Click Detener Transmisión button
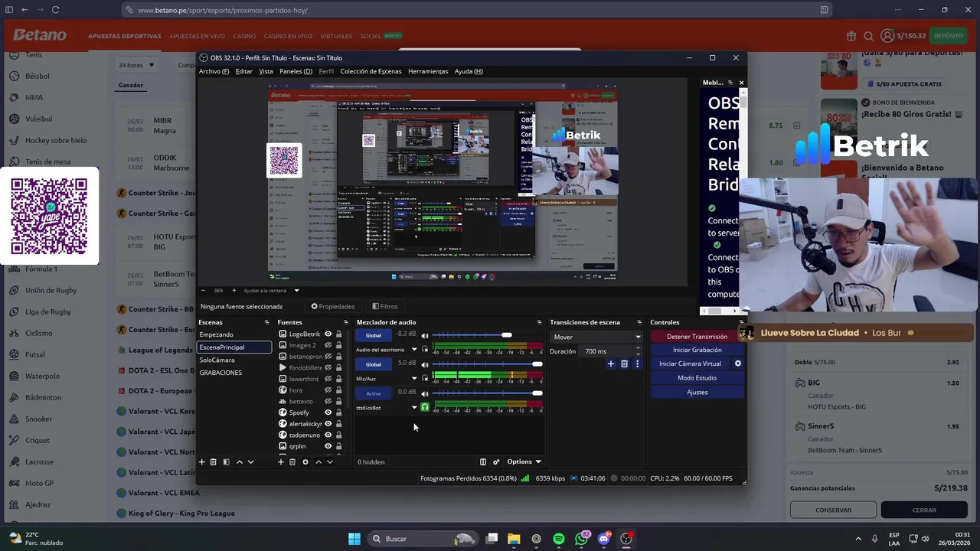 pos(697,337)
